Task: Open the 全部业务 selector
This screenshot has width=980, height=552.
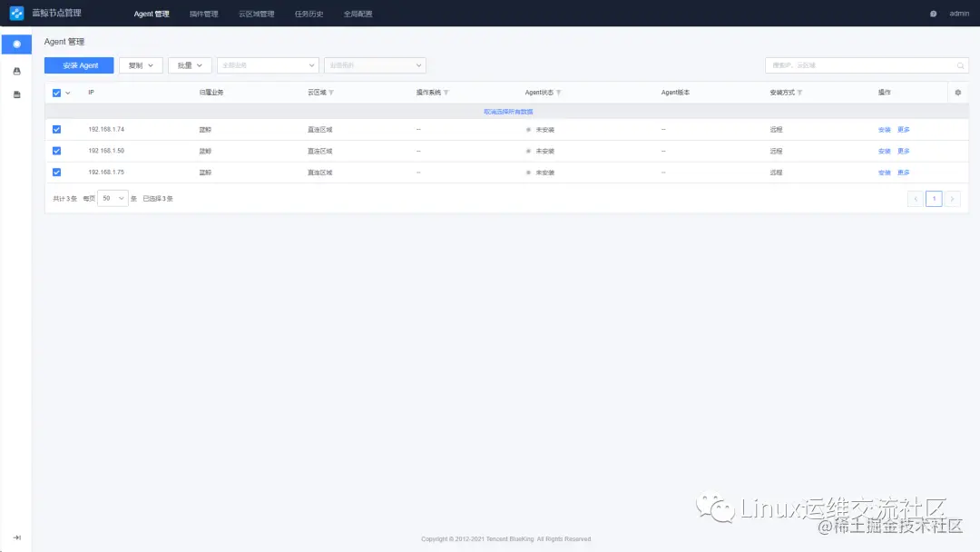Action: (268, 65)
